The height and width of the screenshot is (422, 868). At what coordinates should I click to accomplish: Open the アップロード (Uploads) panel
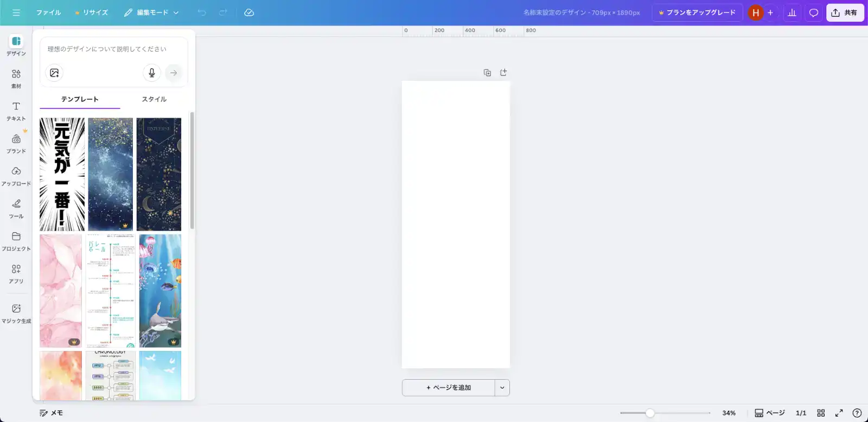[x=16, y=176]
